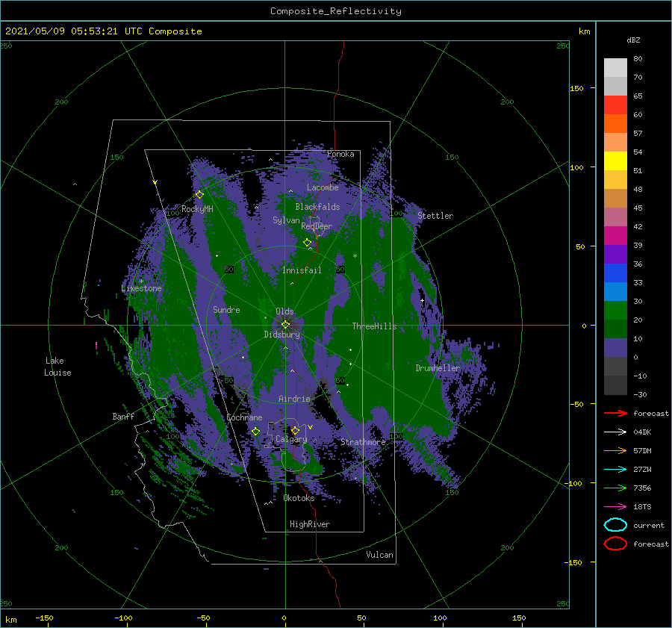
Task: Click the light gray 70–80 dBZ swatch
Action: 615,68
